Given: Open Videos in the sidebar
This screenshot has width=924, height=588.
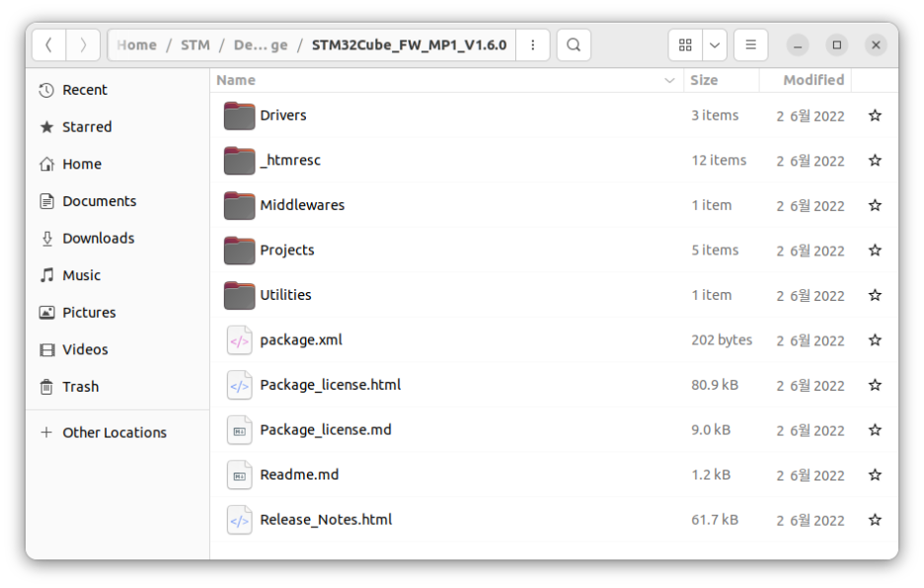Looking at the screenshot, I should click(x=117, y=350).
